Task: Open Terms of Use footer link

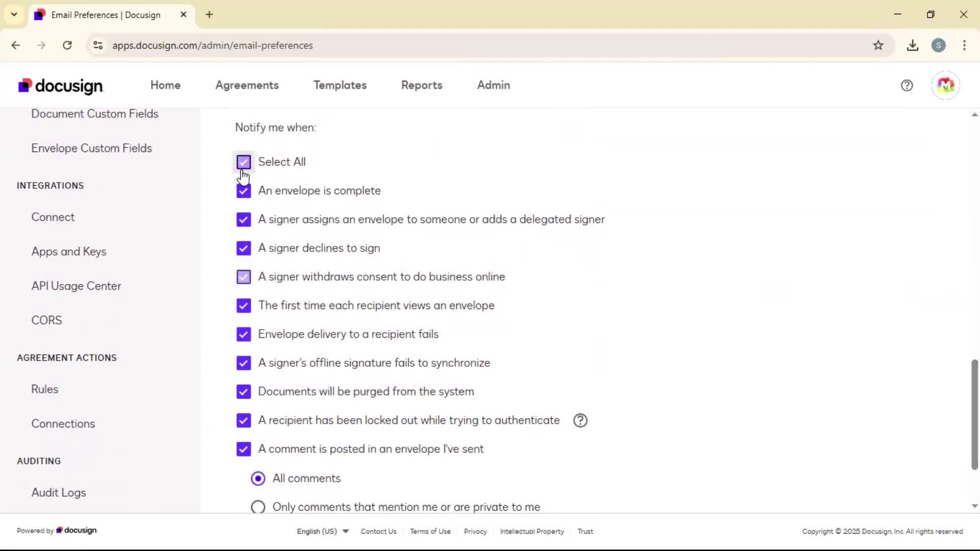Action: click(430, 531)
